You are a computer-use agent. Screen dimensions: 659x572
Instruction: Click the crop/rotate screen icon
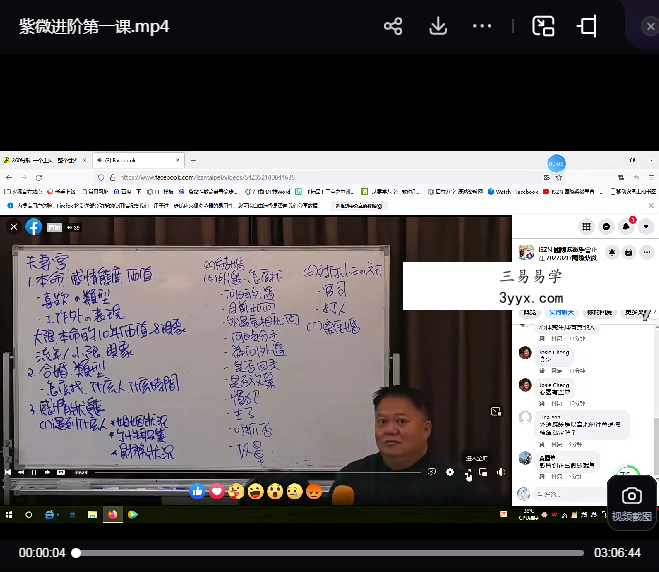click(587, 26)
